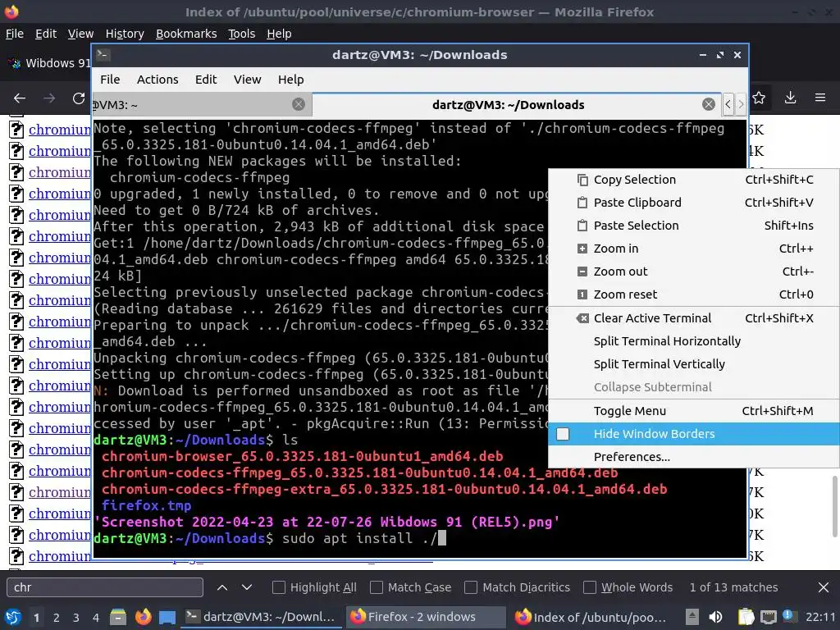
Task: Open the Firefox hamburger application menu
Action: (x=820, y=98)
